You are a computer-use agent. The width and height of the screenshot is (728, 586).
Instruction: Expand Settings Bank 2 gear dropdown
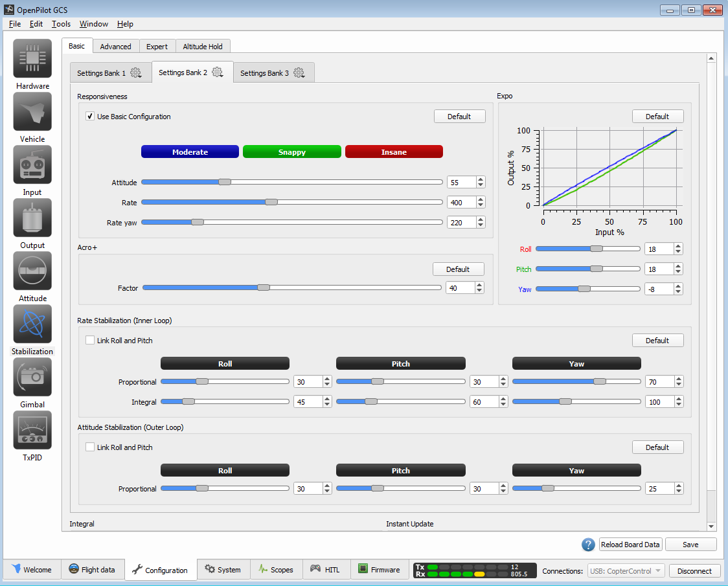218,73
